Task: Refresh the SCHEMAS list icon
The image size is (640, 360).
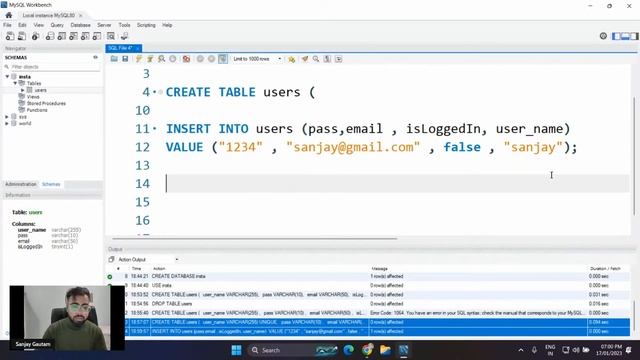Action: 96,57
